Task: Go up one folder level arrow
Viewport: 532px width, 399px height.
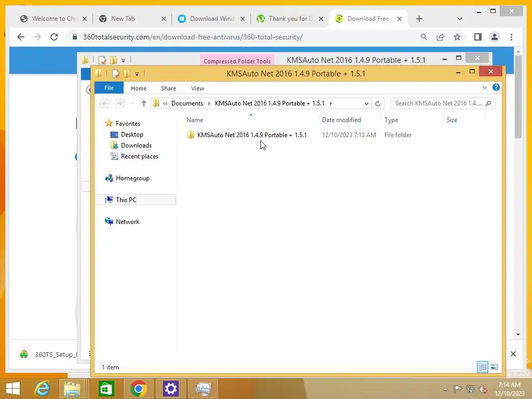Action: point(143,103)
